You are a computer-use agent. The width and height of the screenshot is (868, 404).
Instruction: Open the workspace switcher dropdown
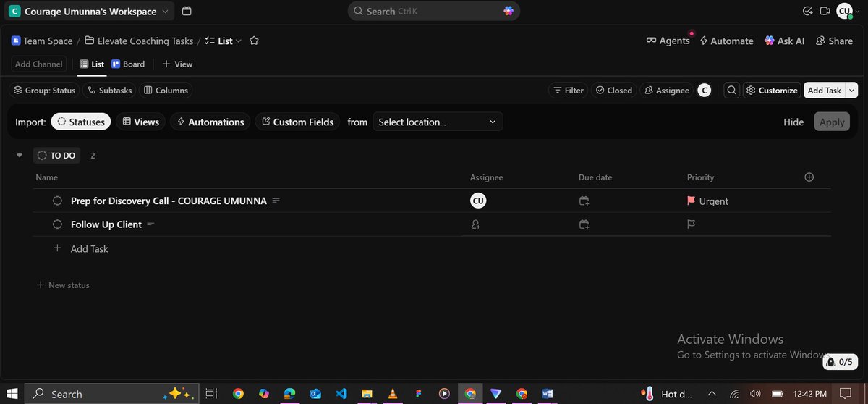point(90,12)
